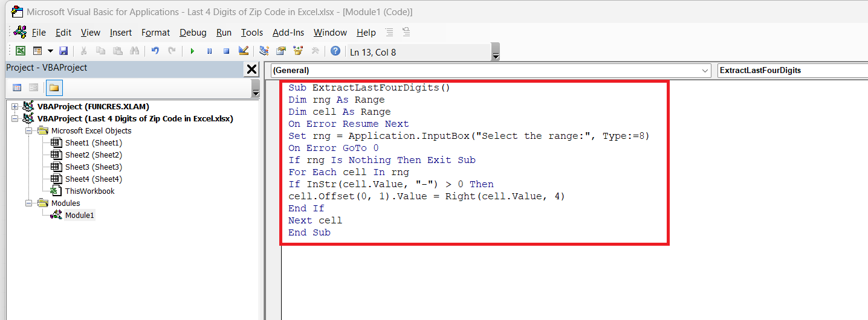Open the Insert menu

coord(121,33)
